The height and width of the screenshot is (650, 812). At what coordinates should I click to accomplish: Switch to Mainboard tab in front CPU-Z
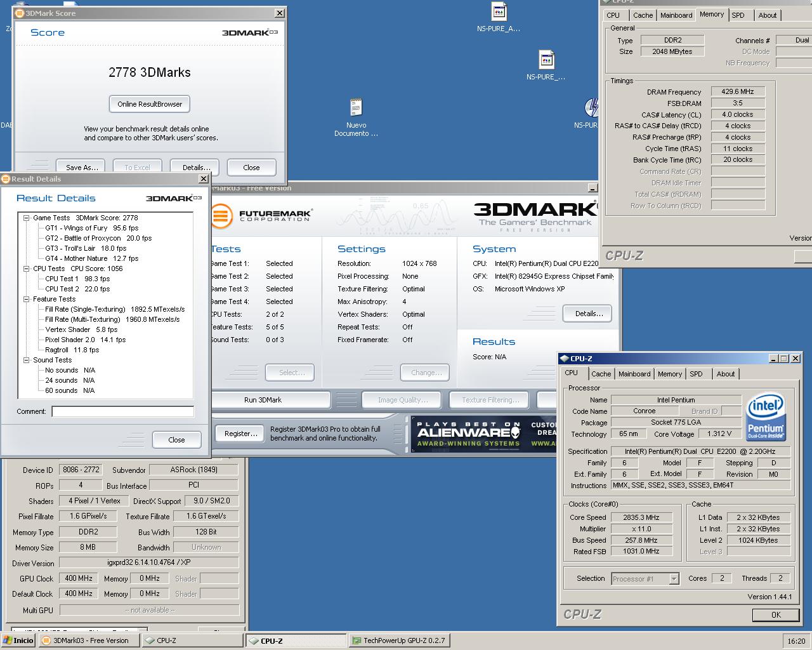click(634, 374)
